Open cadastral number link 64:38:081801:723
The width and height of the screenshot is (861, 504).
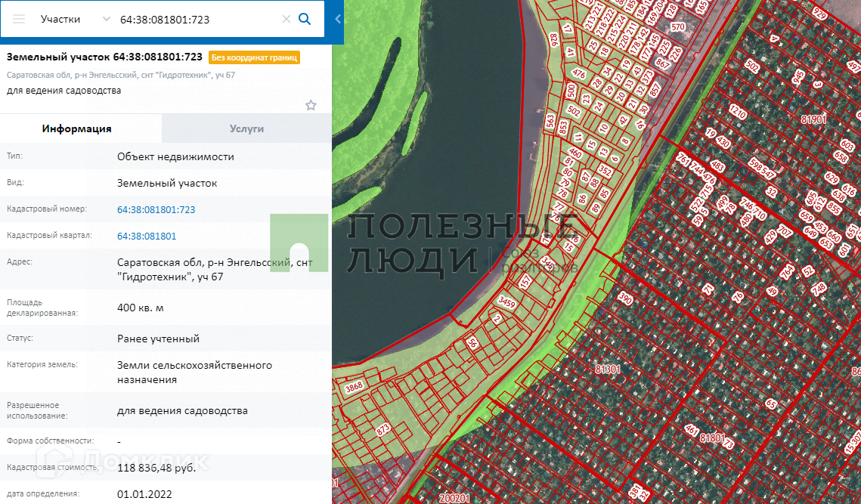click(x=156, y=210)
